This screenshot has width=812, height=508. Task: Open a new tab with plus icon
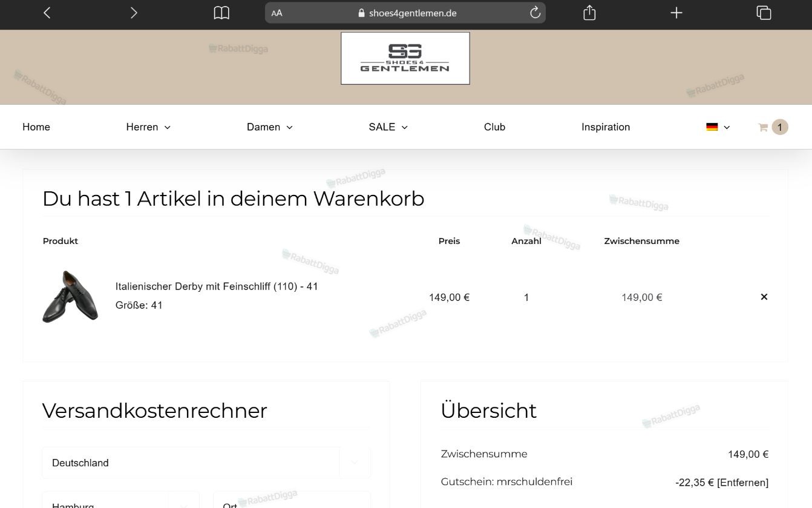[x=676, y=13]
